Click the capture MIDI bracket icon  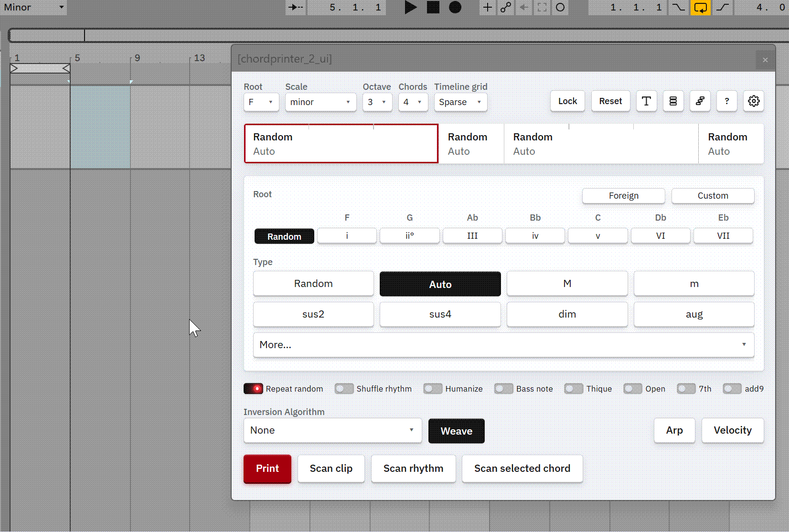[542, 7]
